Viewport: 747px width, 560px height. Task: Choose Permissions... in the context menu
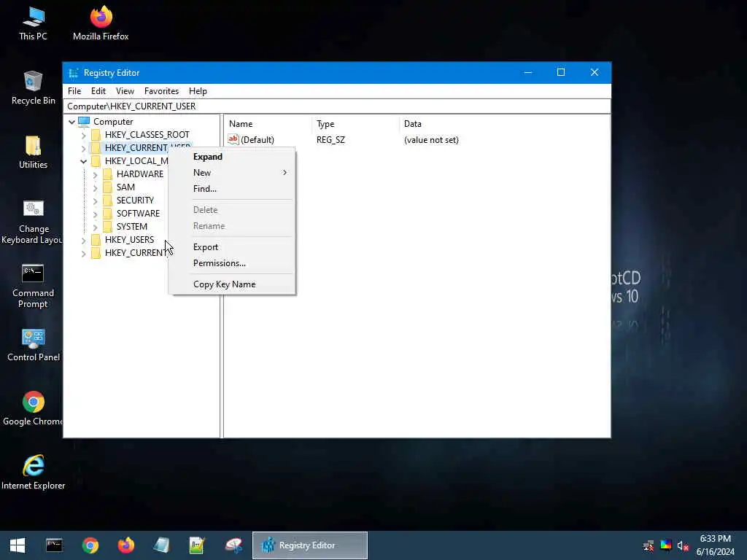click(232, 262)
